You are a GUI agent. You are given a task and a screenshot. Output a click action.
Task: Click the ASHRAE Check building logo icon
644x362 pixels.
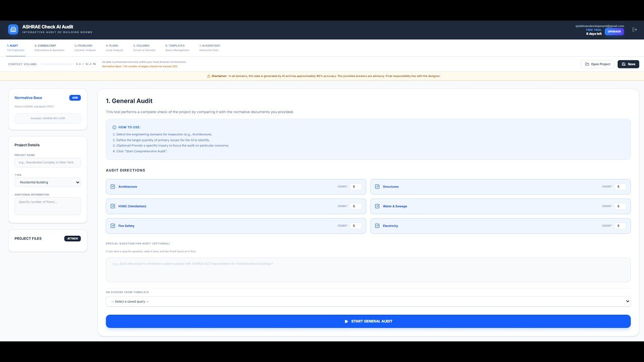(x=13, y=30)
